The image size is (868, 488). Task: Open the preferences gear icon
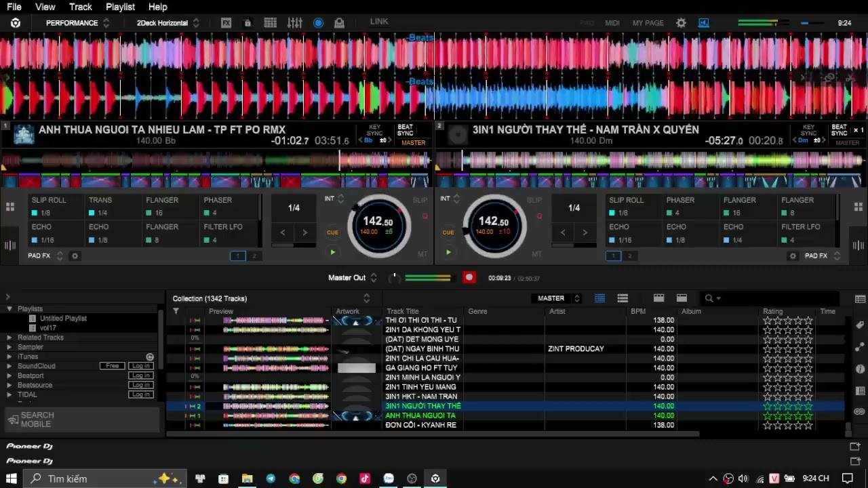tap(681, 22)
